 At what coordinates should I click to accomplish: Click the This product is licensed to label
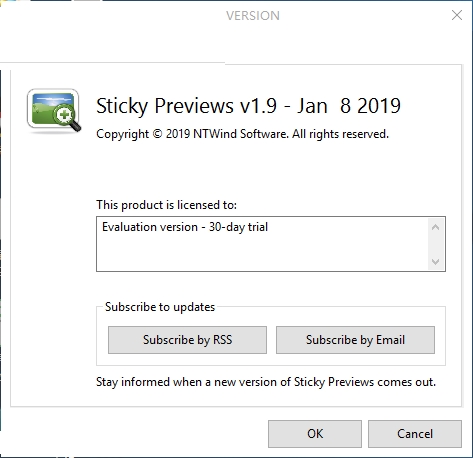[x=166, y=205]
